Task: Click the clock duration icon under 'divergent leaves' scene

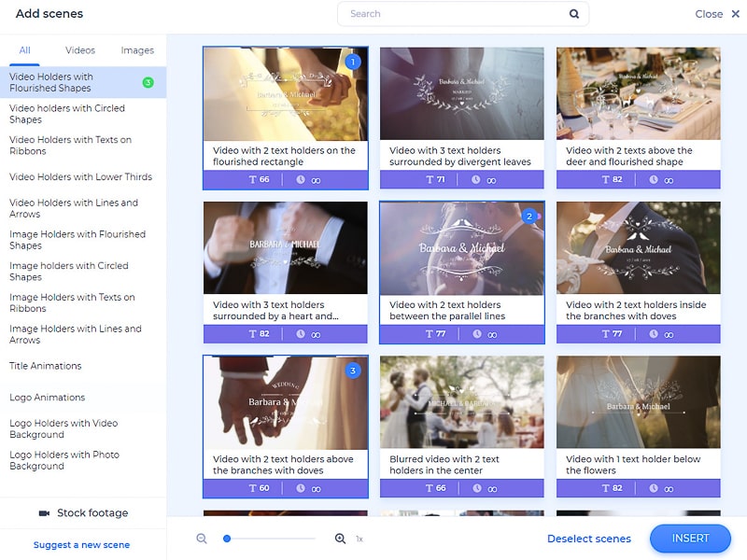Action: 476,179
